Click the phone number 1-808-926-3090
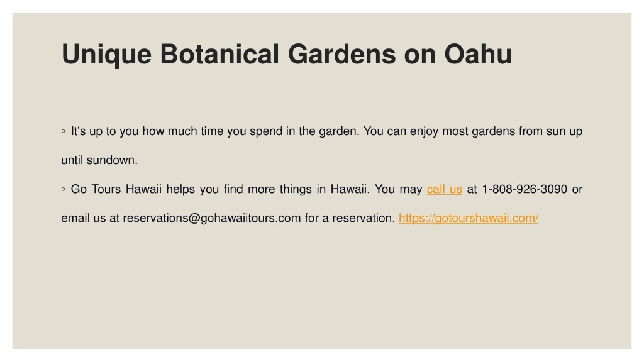 (525, 189)
